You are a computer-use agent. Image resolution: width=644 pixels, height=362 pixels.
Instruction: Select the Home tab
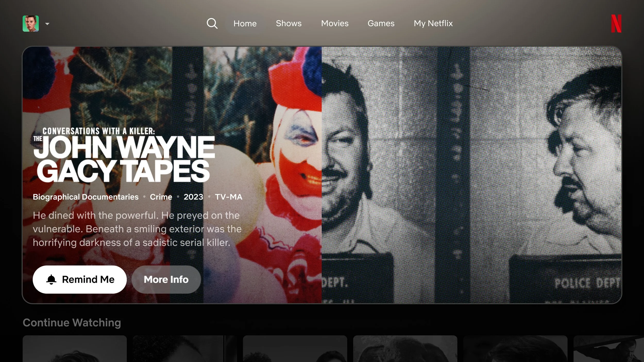[245, 23]
